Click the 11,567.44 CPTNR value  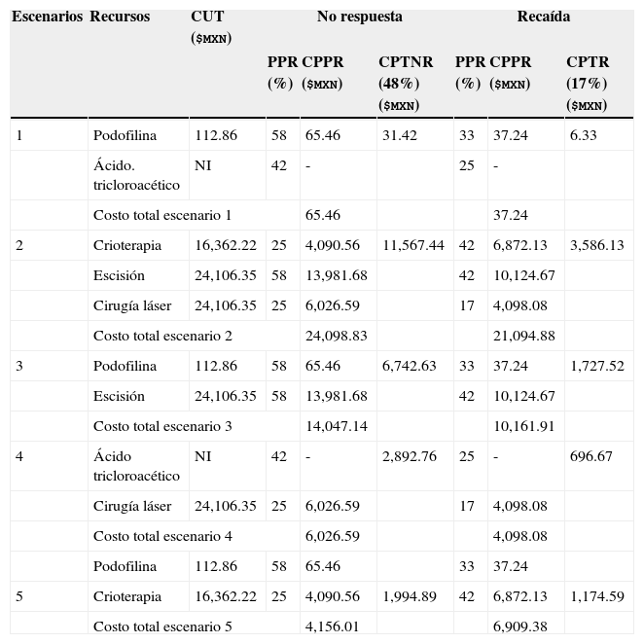(x=412, y=245)
